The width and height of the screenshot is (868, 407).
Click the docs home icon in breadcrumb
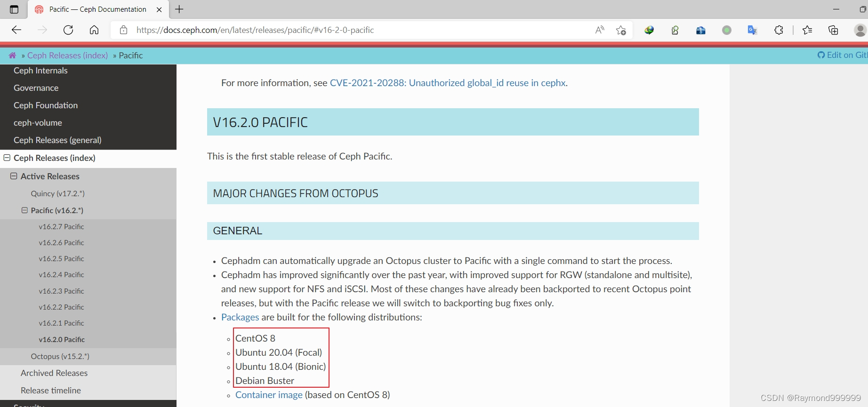tap(12, 56)
